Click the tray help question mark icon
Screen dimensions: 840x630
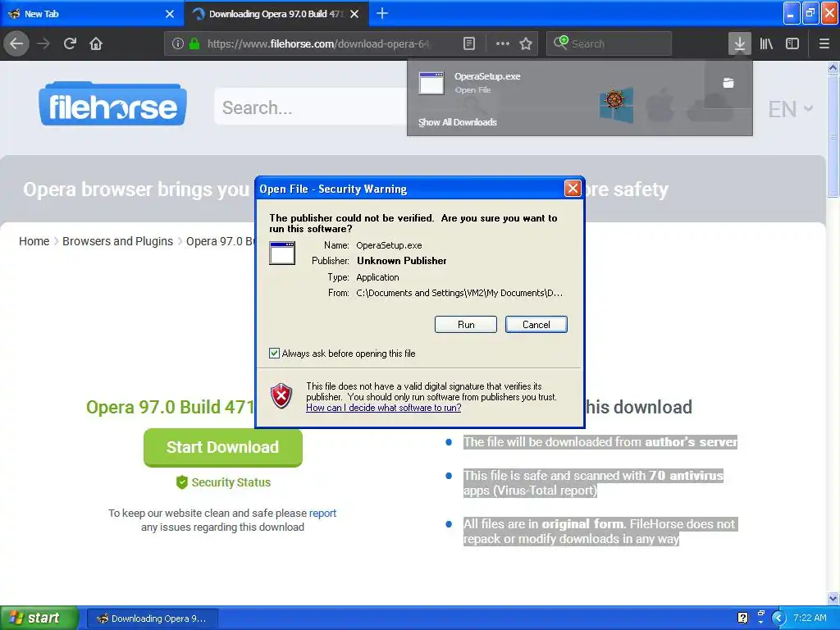tap(742, 618)
